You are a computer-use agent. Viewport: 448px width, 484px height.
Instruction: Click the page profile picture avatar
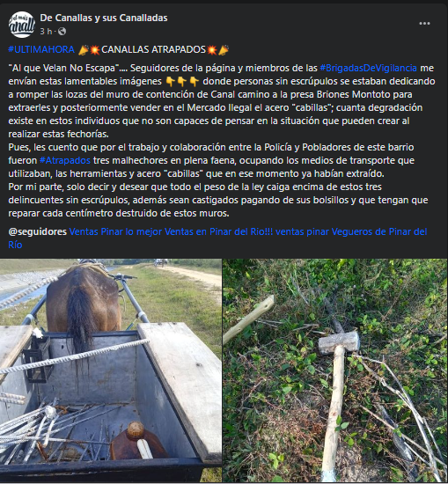tap(21, 25)
